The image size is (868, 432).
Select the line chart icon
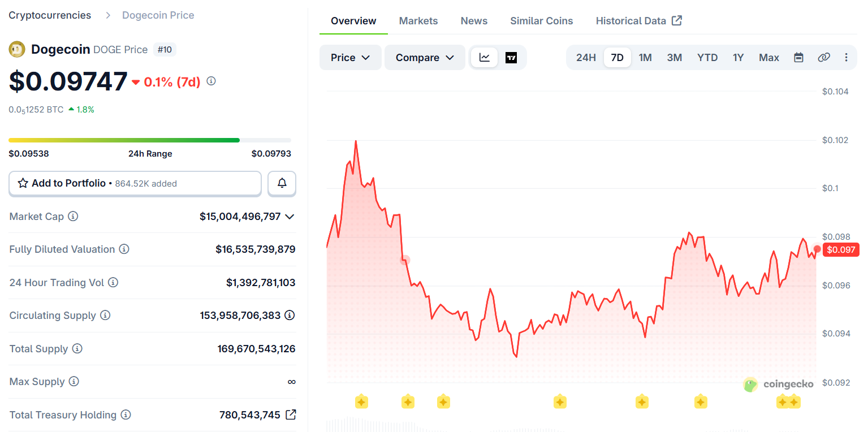tap(485, 57)
